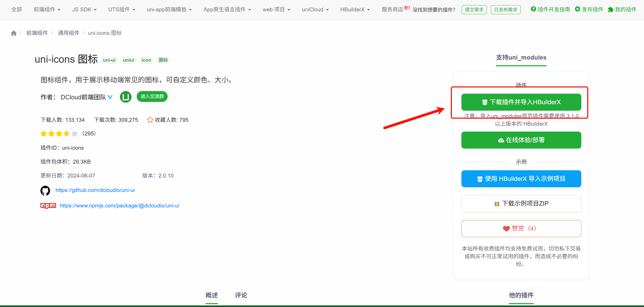The height and width of the screenshot is (307, 644).
Task: Click the 图标 tag
Action: pos(163,60)
